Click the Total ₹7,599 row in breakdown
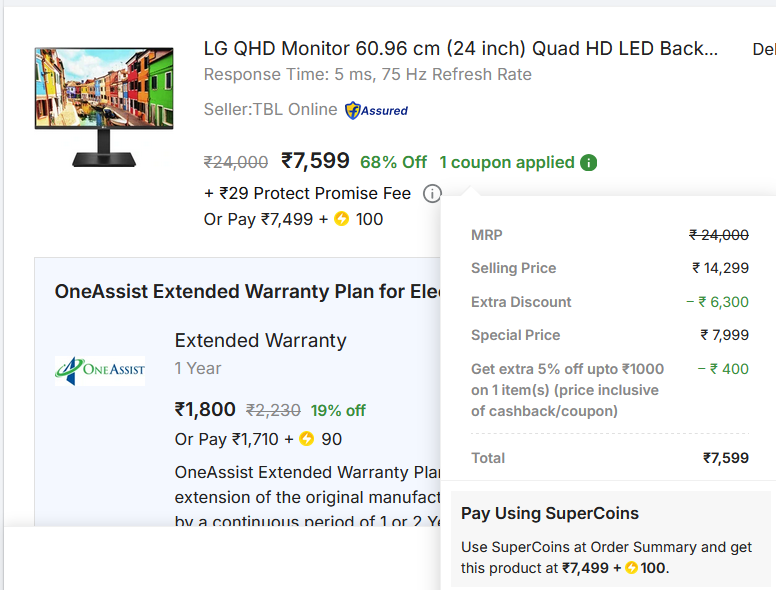The image size is (776, 590). coord(610,458)
